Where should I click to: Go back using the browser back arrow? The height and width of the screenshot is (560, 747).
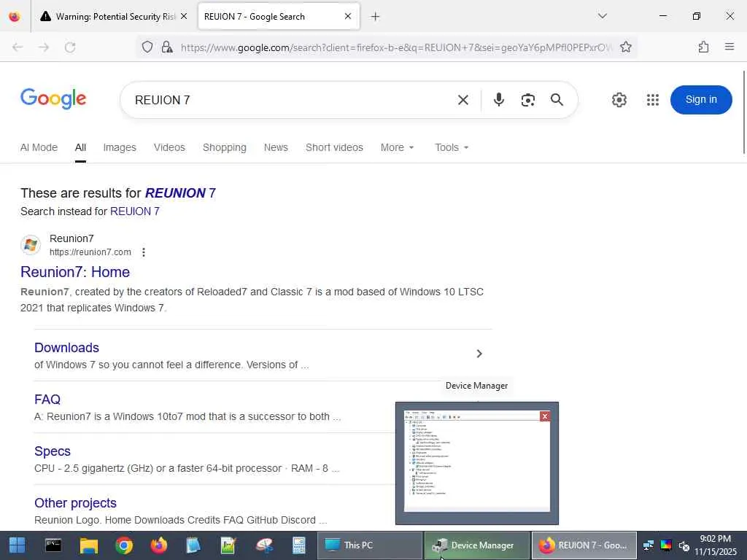pyautogui.click(x=18, y=47)
